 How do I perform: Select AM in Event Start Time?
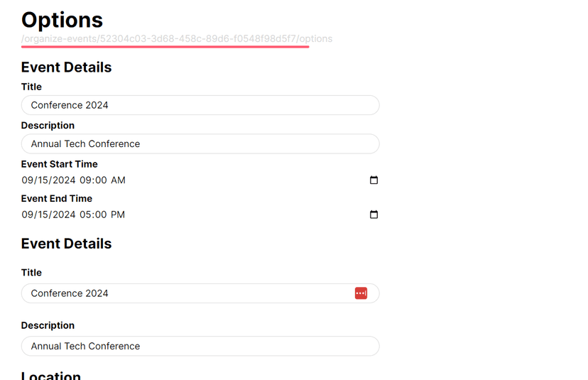[118, 180]
